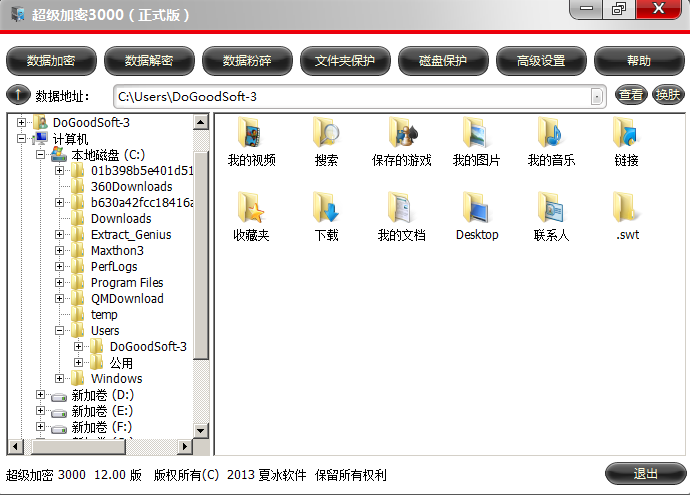Select the Desktop folder icon
The image size is (690, 495).
click(x=476, y=207)
